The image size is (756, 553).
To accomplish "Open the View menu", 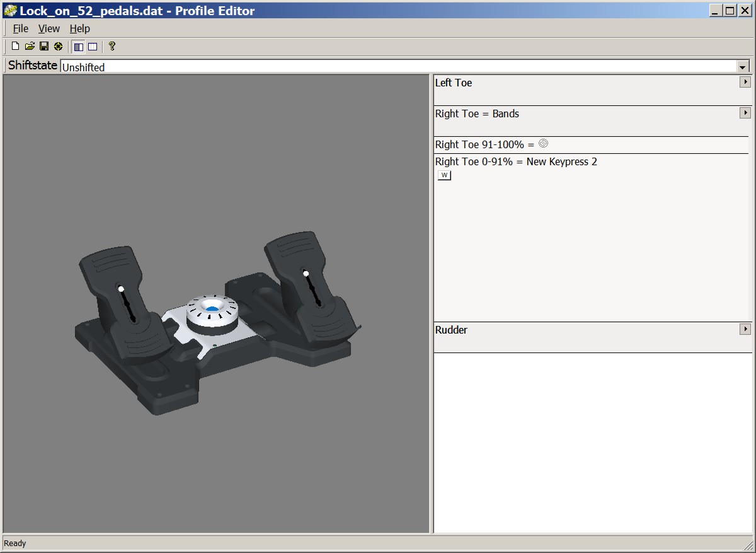I will click(x=49, y=28).
